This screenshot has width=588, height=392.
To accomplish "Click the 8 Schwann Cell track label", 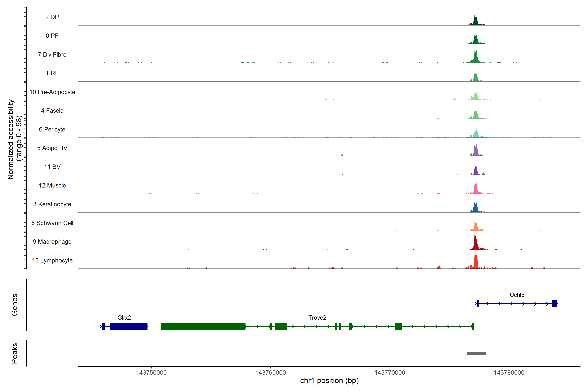I will pos(52,223).
